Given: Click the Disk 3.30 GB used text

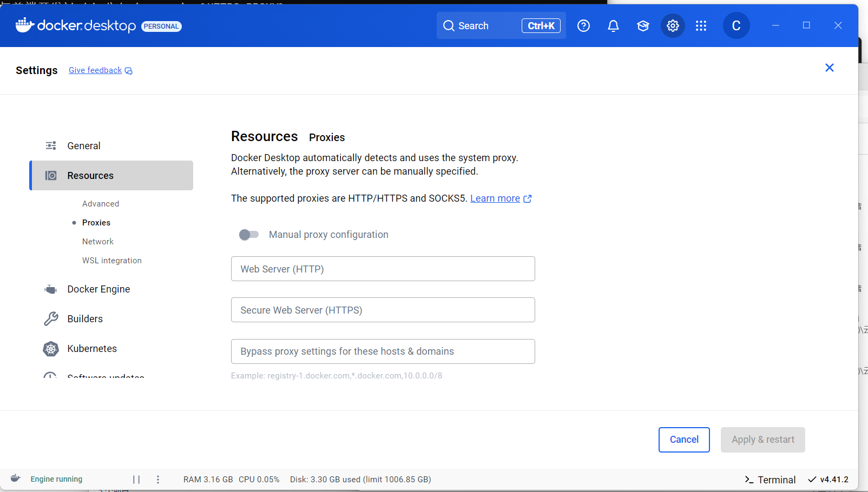Looking at the screenshot, I should 360,480.
